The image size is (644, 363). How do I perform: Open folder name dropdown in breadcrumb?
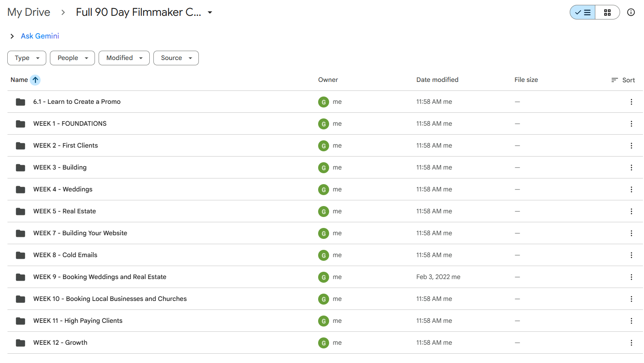tap(210, 13)
